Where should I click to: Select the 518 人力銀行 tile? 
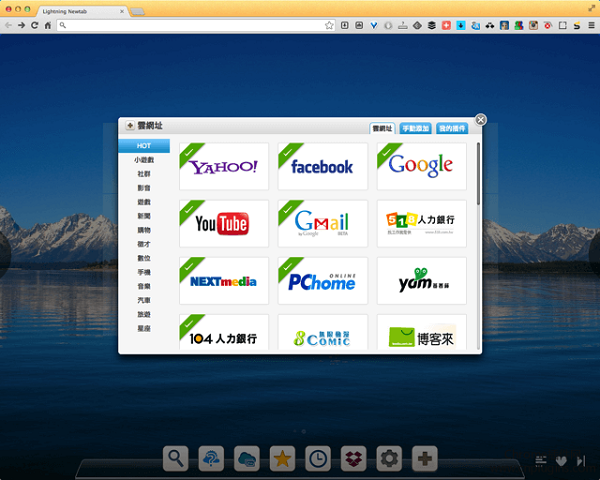(x=422, y=224)
